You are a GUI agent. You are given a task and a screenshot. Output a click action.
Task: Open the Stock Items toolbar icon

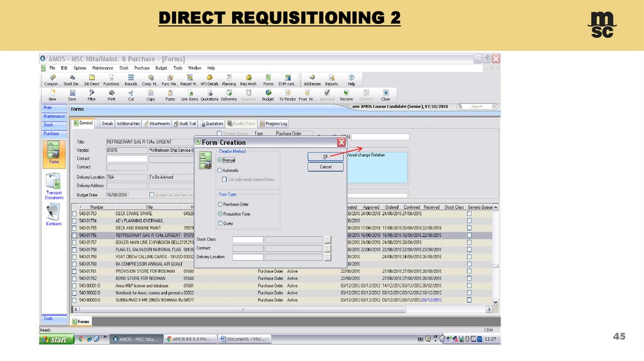[72, 80]
